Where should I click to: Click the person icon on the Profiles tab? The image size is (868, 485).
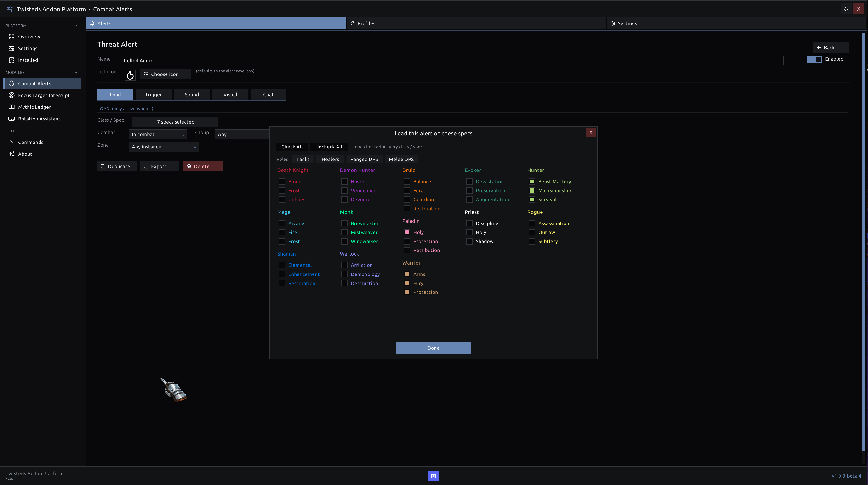point(353,23)
